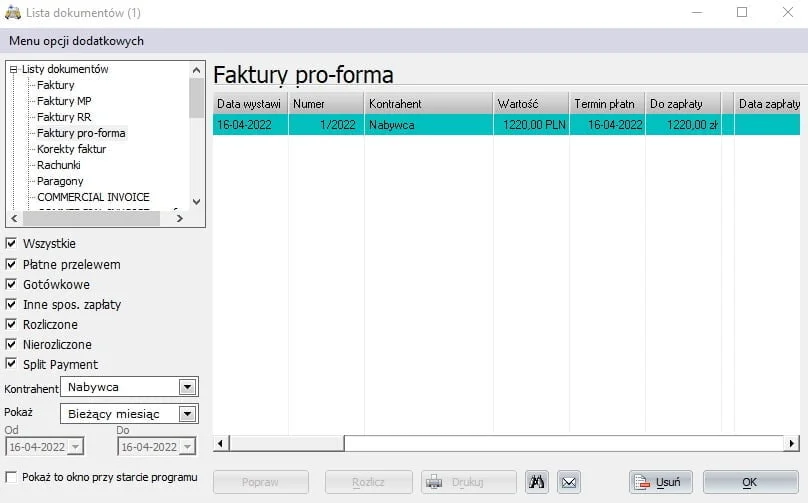Open the Od date dropdown
This screenshot has height=503, width=808.
pos(76,446)
